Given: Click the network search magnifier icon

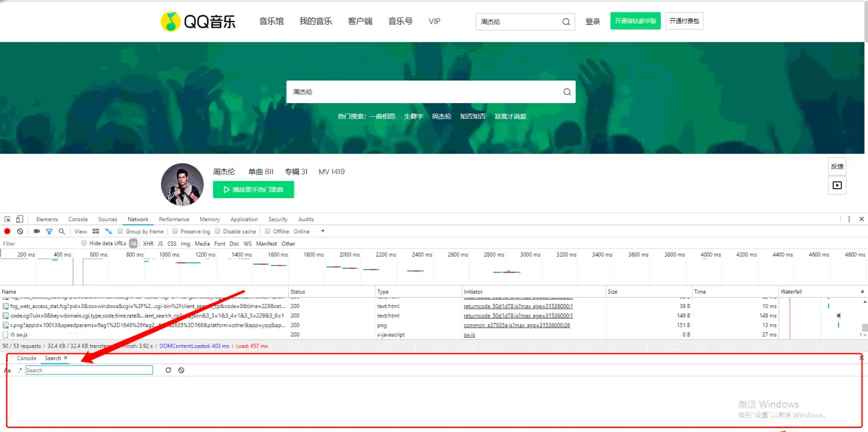Looking at the screenshot, I should pyautogui.click(x=62, y=232).
